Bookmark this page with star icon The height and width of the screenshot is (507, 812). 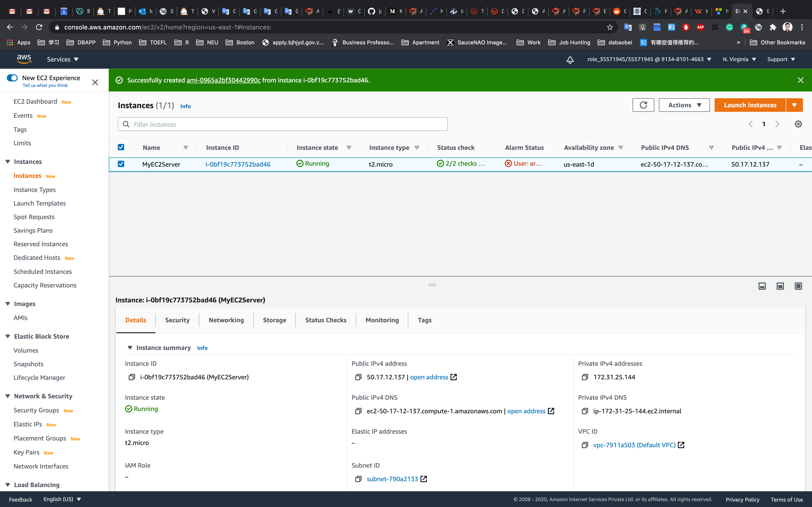[610, 27]
